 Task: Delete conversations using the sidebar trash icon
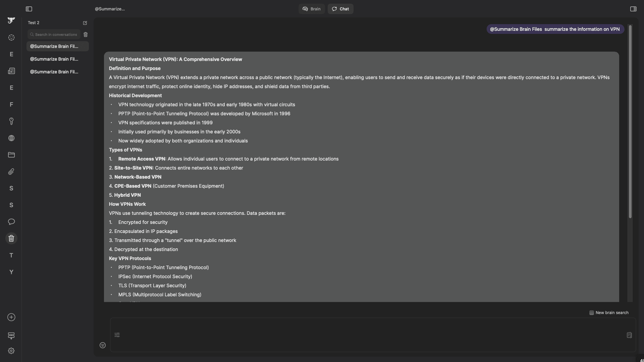click(86, 35)
